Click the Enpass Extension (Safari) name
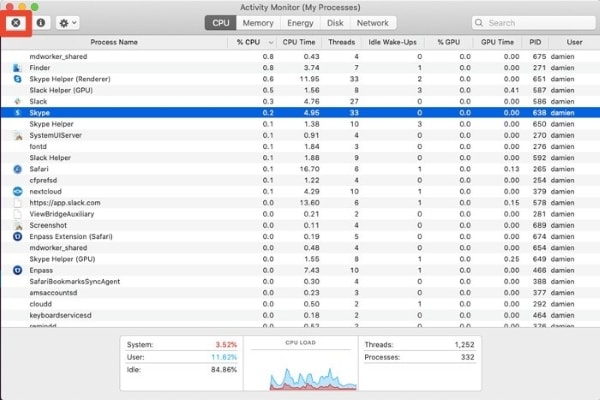600x400 pixels. (x=71, y=237)
